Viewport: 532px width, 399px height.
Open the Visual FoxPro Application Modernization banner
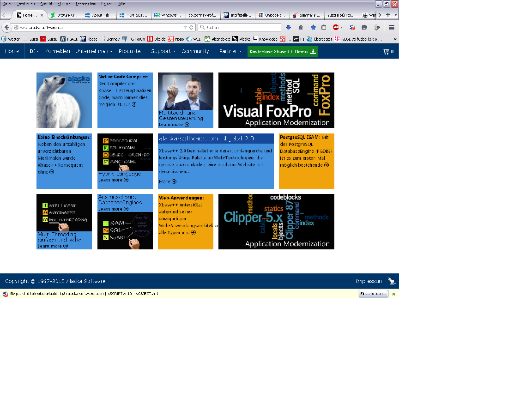click(276, 100)
